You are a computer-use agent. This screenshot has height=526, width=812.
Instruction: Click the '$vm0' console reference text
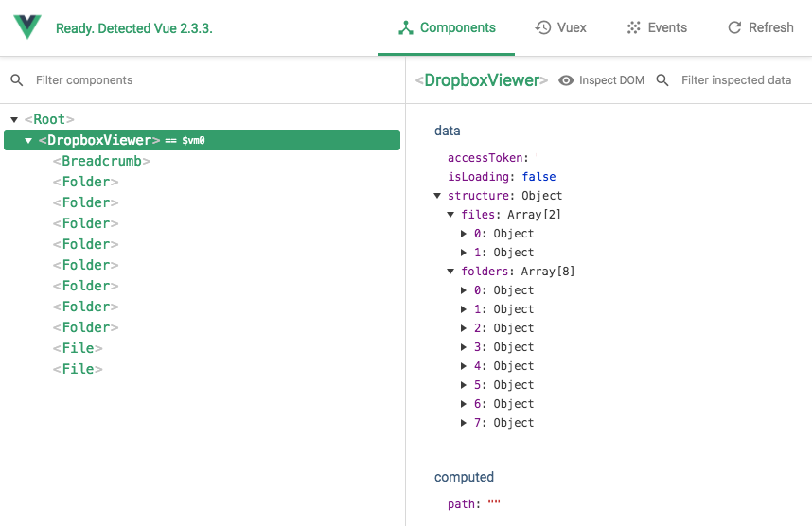tap(193, 140)
